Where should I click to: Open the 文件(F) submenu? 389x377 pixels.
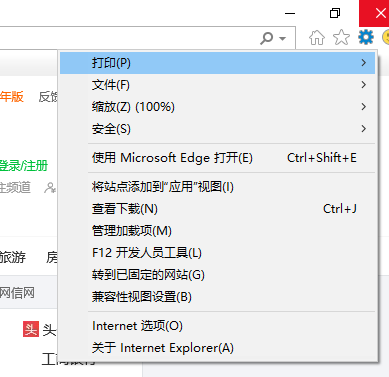tap(217, 85)
